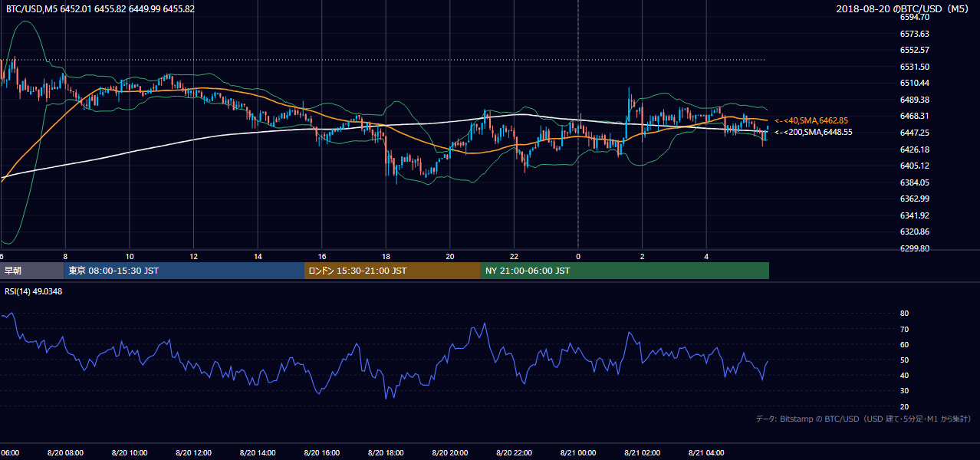Click the 8/21 00:00 time axis label
980x460 pixels.
pyautogui.click(x=578, y=453)
